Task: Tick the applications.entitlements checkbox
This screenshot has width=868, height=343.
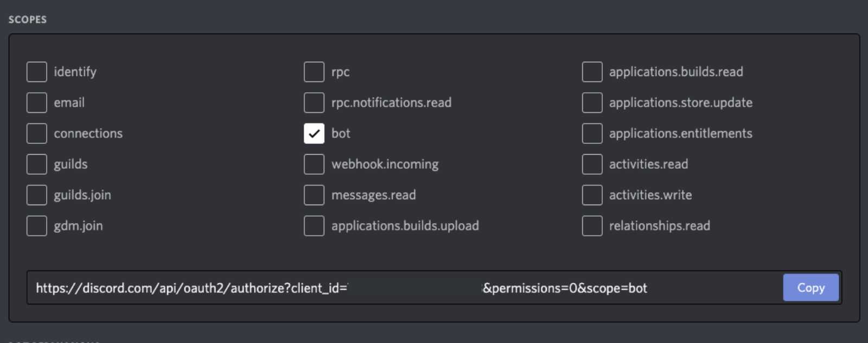Action: pyautogui.click(x=592, y=134)
